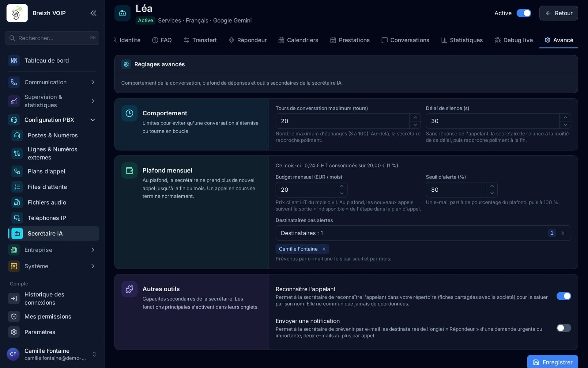588x368 pixels.
Task: Click the Seuil d'alerte input field
Action: tap(456, 190)
